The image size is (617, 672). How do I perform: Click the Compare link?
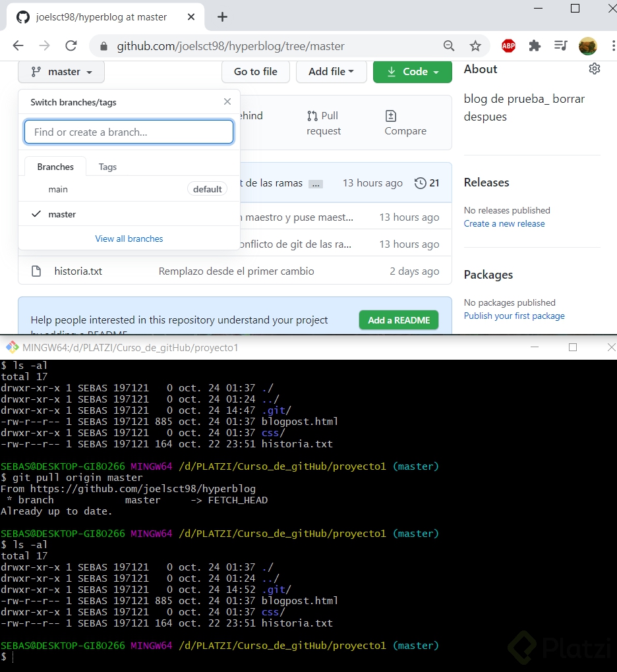(405, 123)
